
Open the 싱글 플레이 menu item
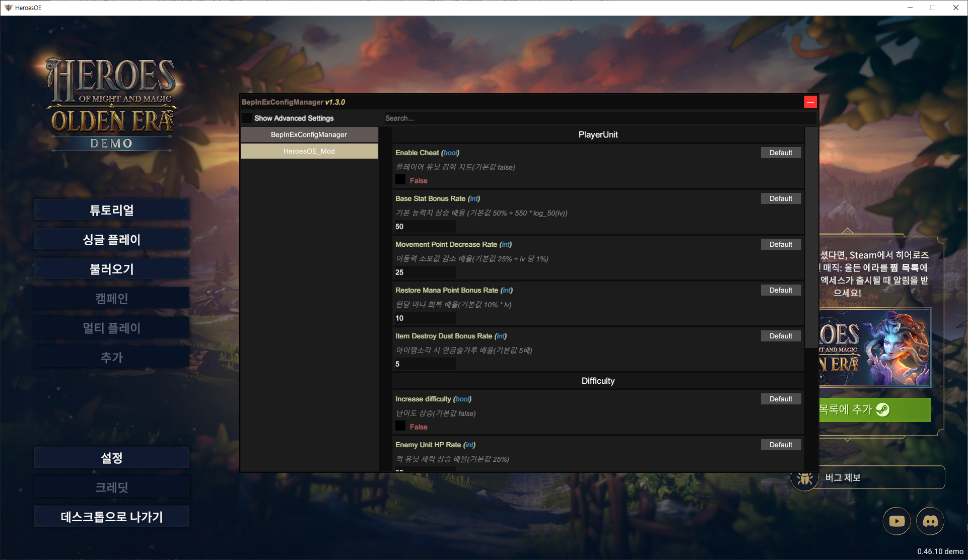pyautogui.click(x=112, y=240)
